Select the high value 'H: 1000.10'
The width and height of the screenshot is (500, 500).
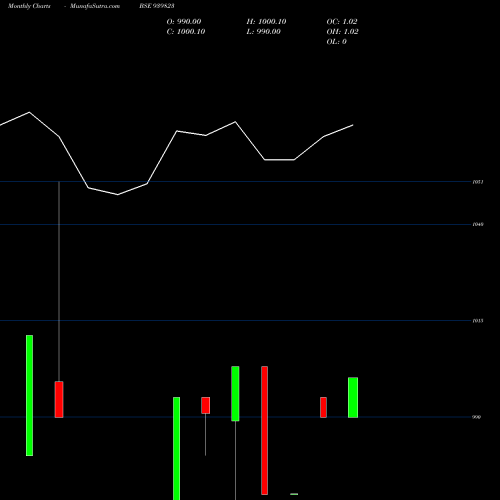coord(266,22)
